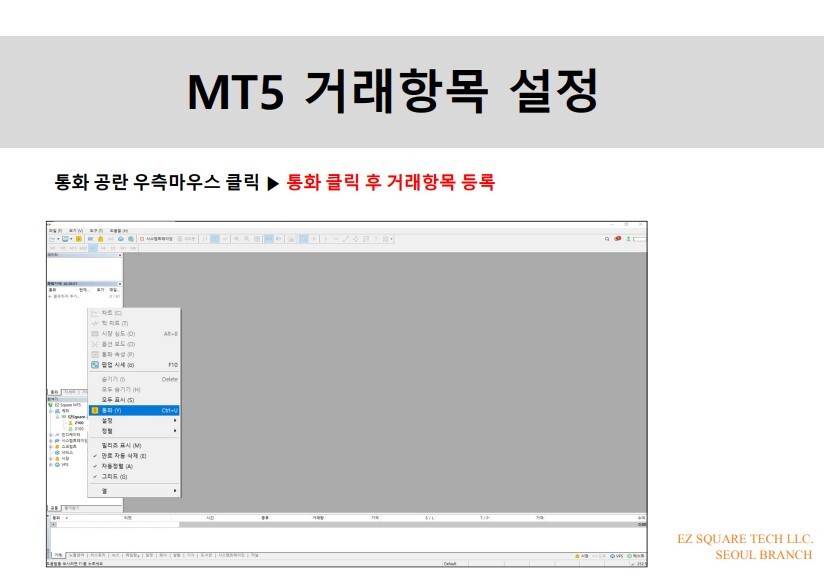Click the yellow icon beside 통화 (Y)
The image size is (824, 581).
(x=95, y=410)
